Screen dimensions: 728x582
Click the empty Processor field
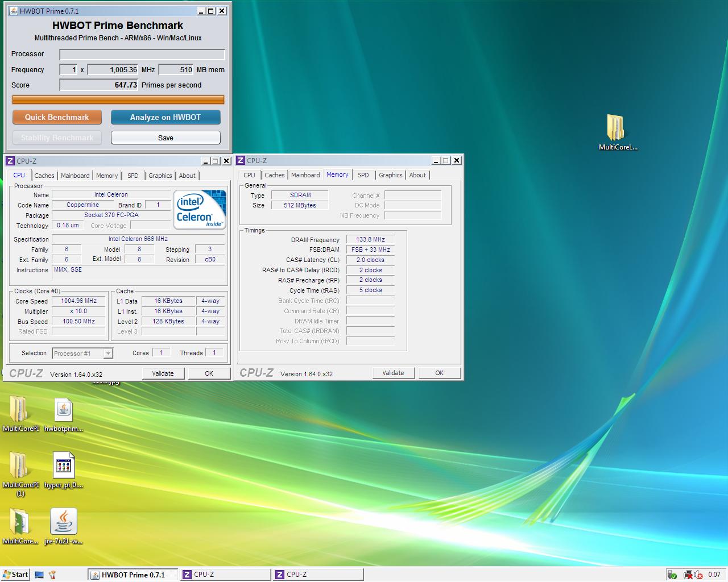point(142,55)
